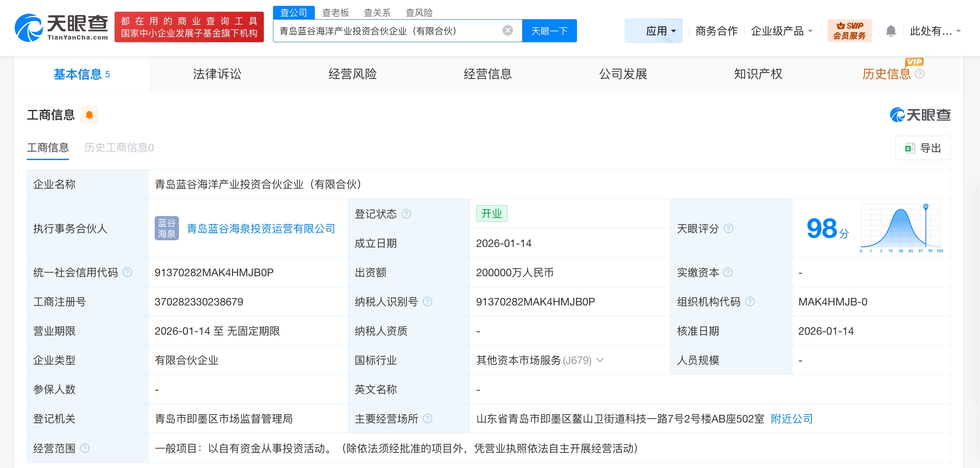This screenshot has width=980, height=468.
Task: Open the notification bell in header
Action: (x=891, y=31)
